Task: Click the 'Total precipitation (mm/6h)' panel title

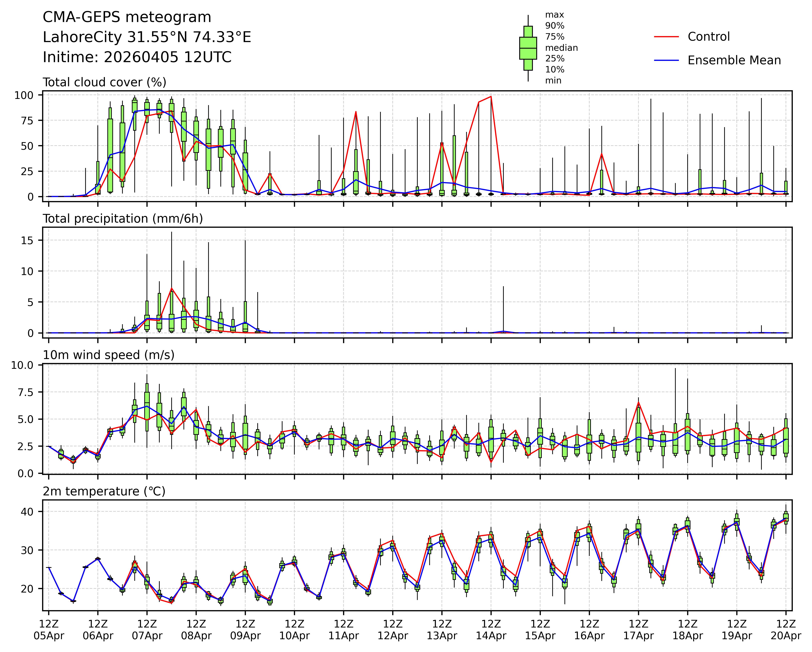Action: click(x=123, y=219)
